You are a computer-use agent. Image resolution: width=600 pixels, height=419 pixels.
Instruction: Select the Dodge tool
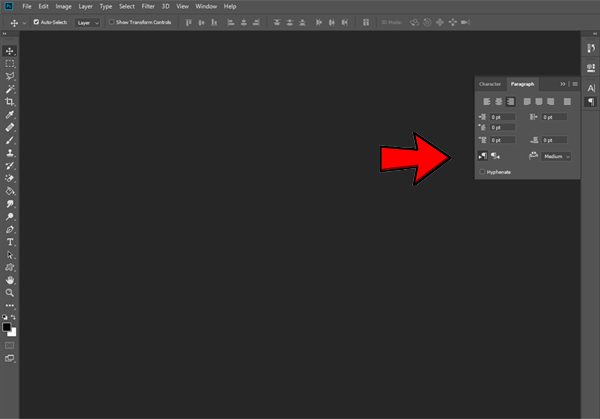tap(10, 217)
